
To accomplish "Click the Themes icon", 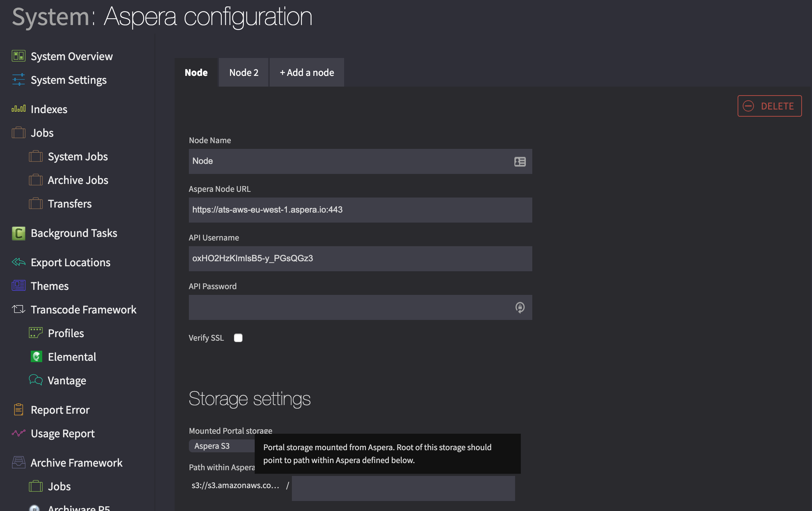I will [x=18, y=285].
